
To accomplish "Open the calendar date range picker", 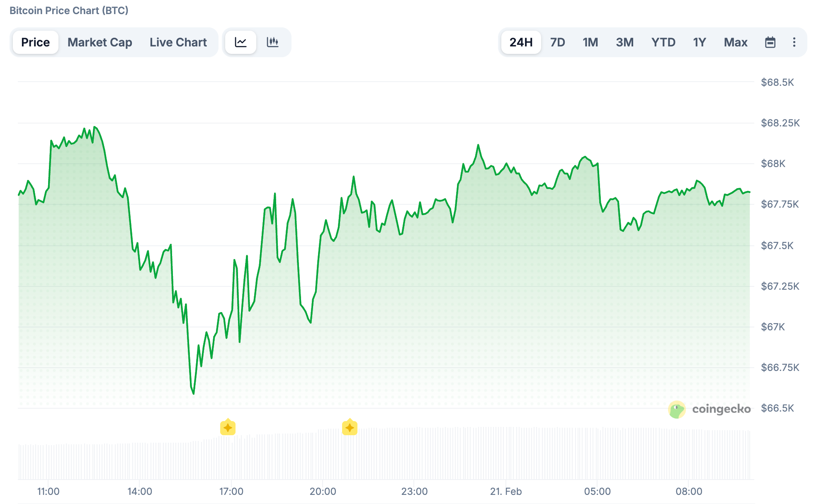I will (x=770, y=42).
